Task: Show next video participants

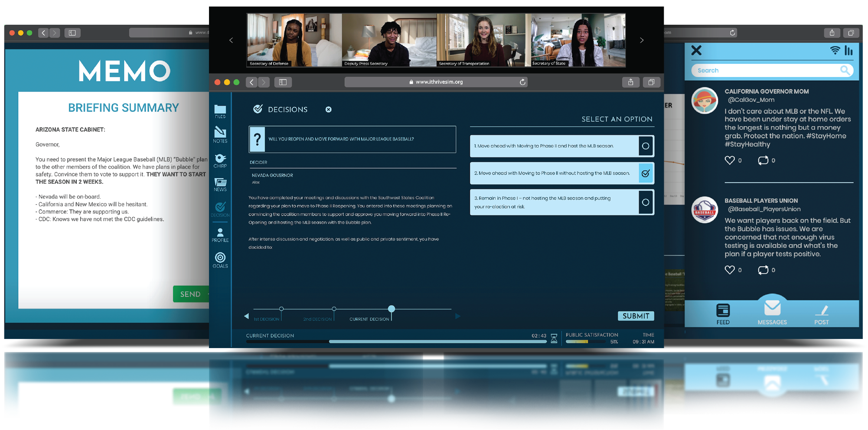Action: 642,40
